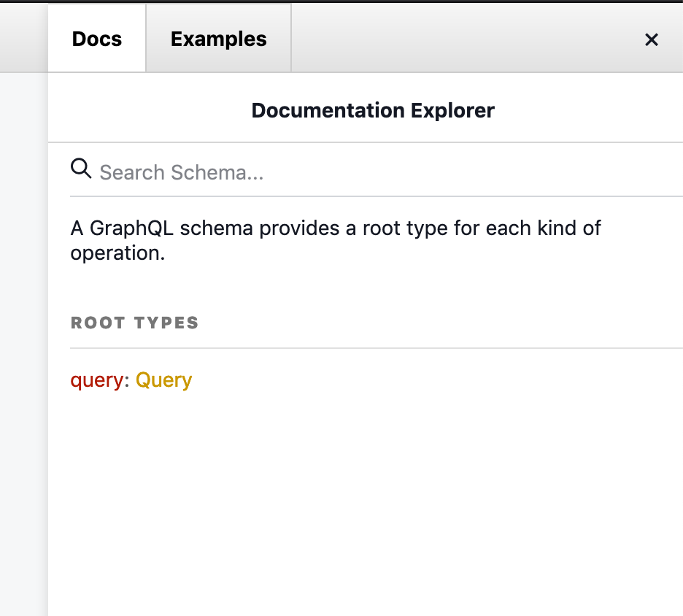
Task: Click the word Documentation in the header
Action: click(x=327, y=111)
